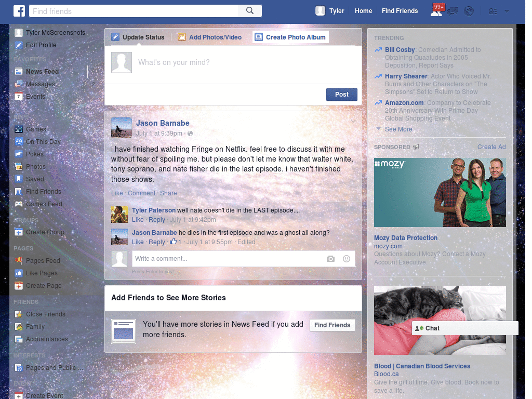Click Like Pages thumbs-up icon
Image resolution: width=532 pixels, height=399 pixels.
pyautogui.click(x=19, y=273)
